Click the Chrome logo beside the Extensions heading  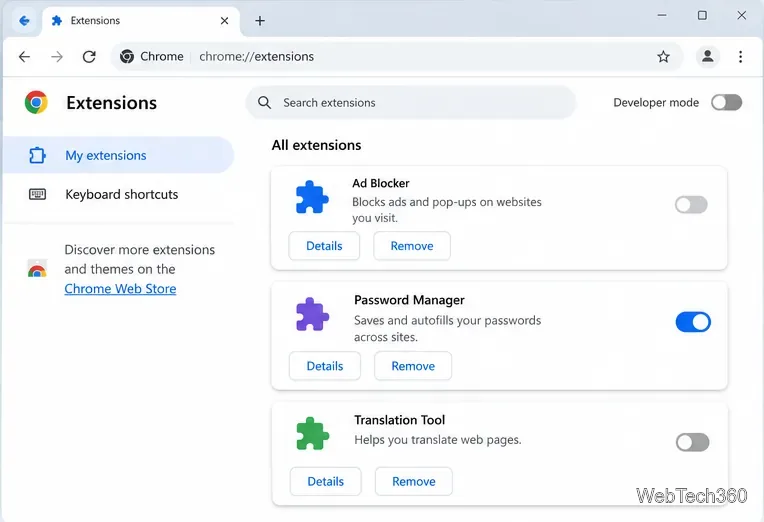click(36, 102)
